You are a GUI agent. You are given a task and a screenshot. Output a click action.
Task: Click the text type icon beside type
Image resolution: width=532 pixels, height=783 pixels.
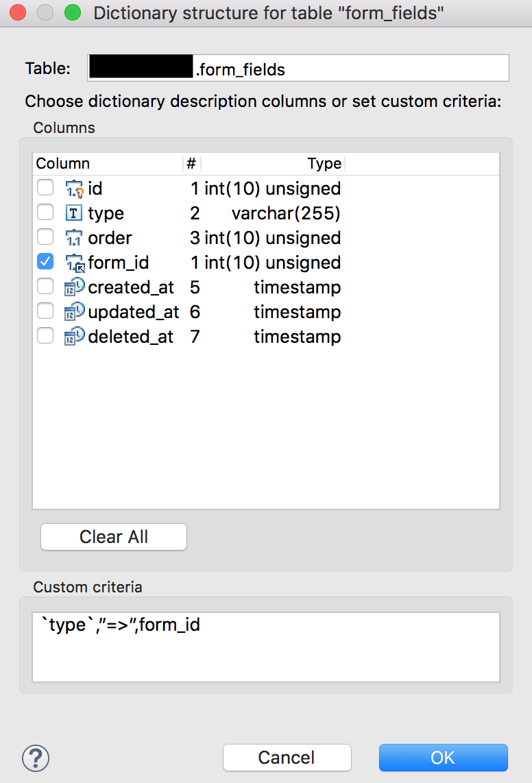coord(74,213)
